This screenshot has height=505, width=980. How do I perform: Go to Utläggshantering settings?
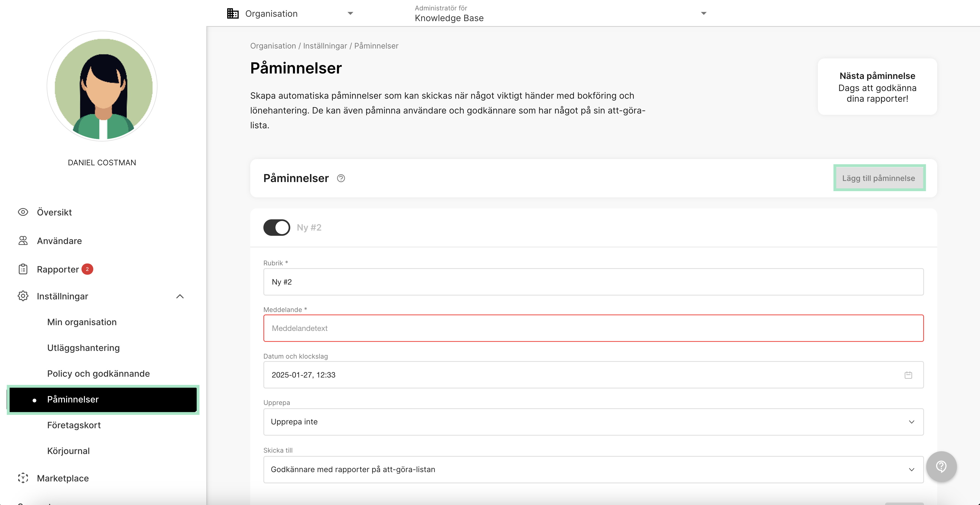click(83, 348)
